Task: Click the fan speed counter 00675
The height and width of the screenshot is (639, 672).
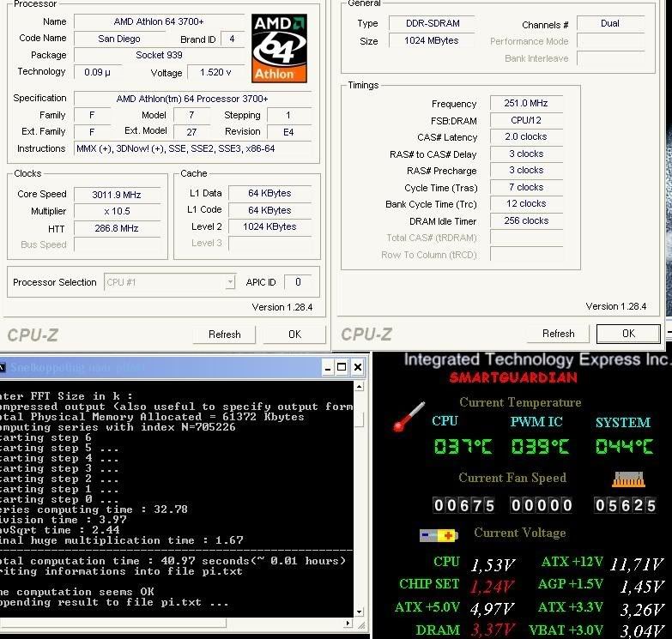Action: (464, 506)
